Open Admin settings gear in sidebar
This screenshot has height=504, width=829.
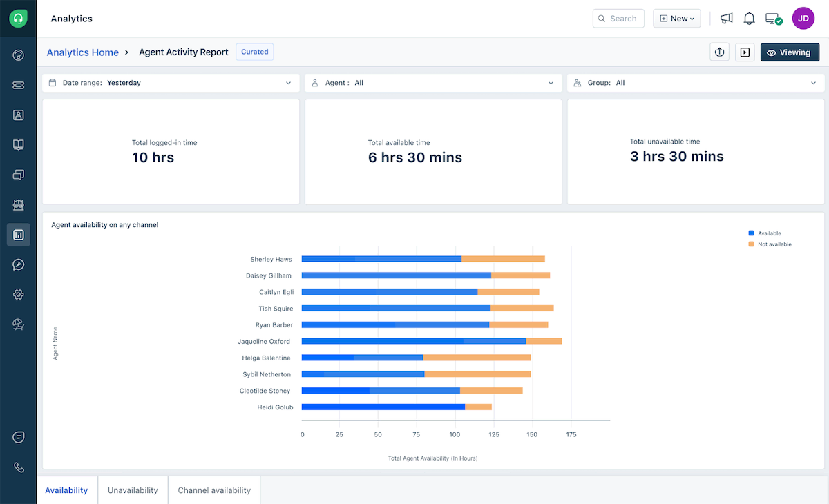[x=18, y=294]
